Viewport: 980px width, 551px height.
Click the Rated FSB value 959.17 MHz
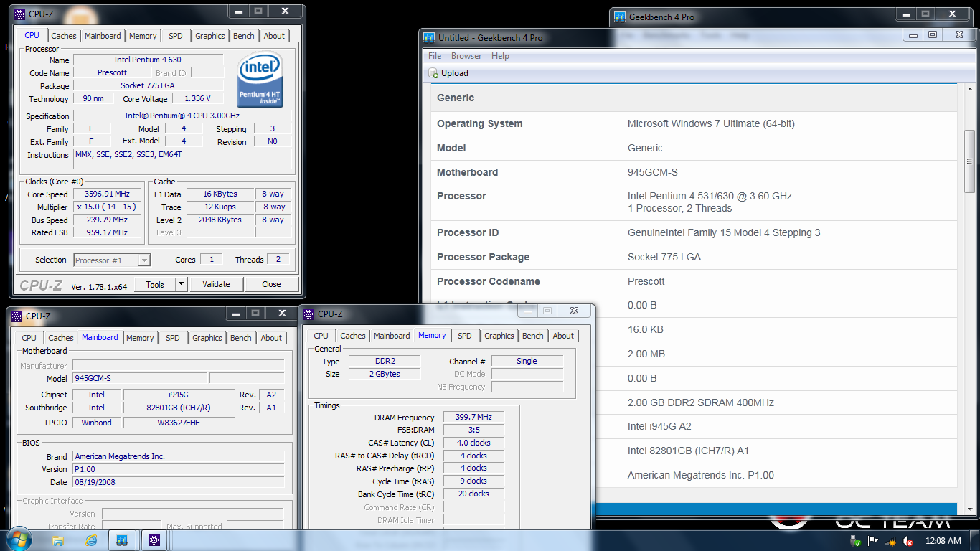click(107, 233)
